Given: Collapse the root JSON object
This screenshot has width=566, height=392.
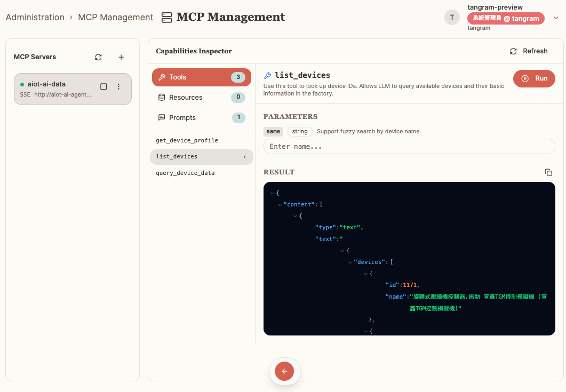Looking at the screenshot, I should tap(272, 193).
